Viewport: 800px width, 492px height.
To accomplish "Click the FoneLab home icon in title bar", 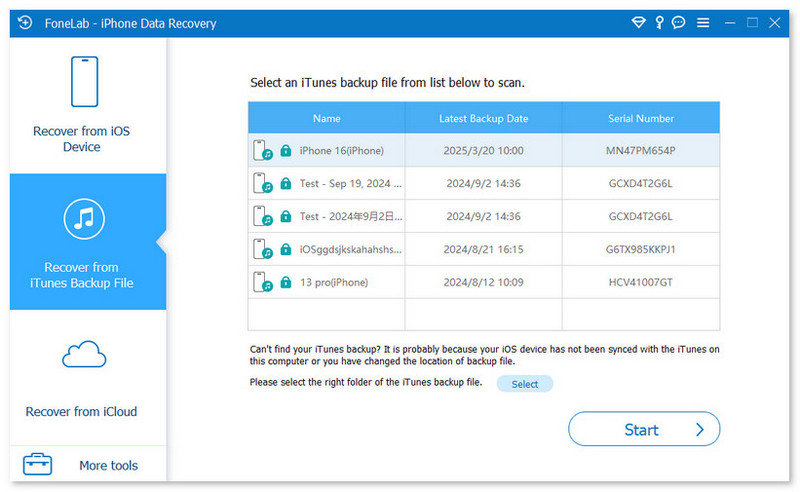I will (23, 23).
